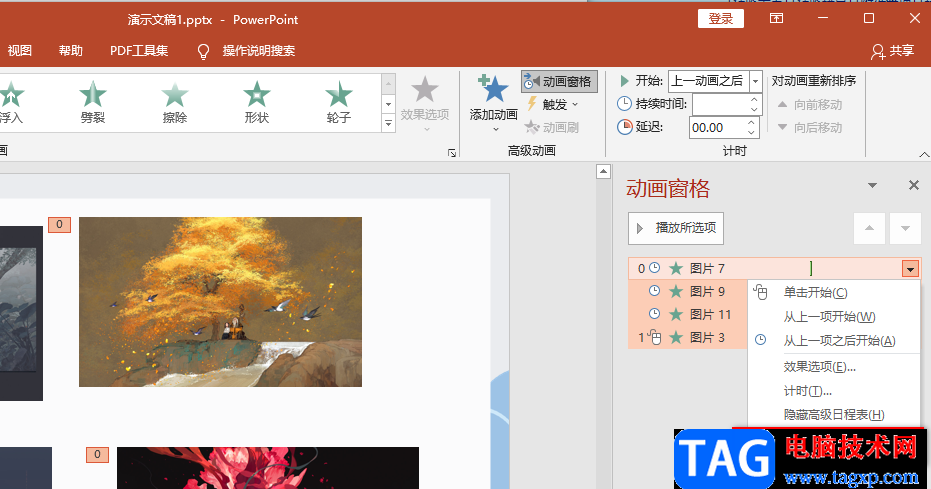This screenshot has height=489, width=931.
Task: Select the 图片 11 animation entry
Action: 688,315
